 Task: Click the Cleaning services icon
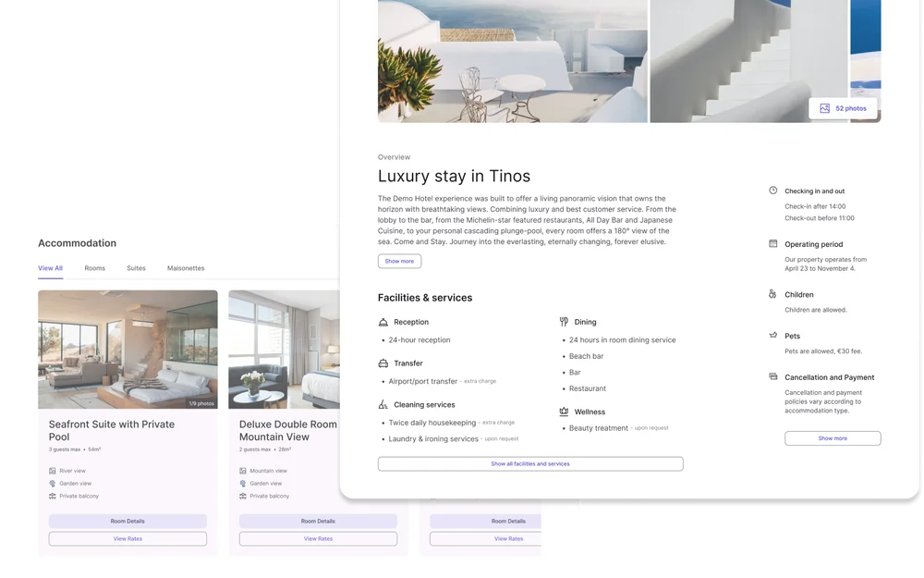(383, 405)
